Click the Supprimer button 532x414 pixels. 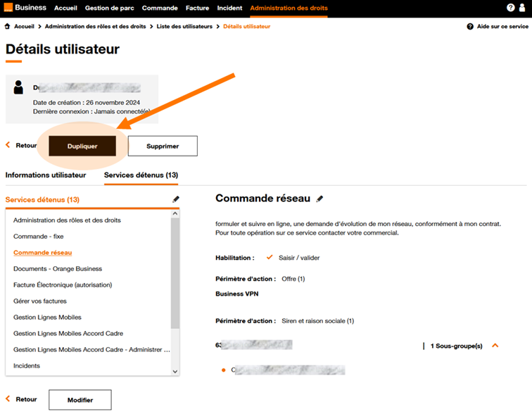point(163,146)
